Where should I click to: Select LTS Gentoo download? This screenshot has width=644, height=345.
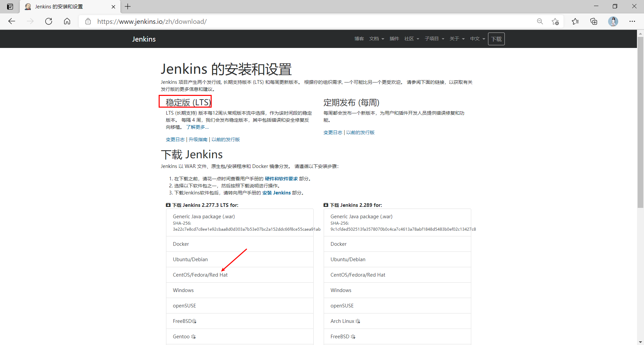click(240, 337)
